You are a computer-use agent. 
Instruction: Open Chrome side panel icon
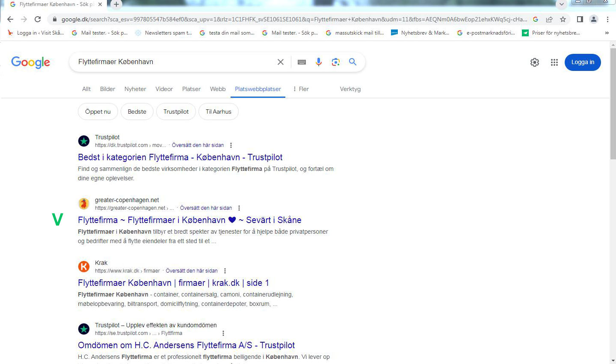(580, 19)
